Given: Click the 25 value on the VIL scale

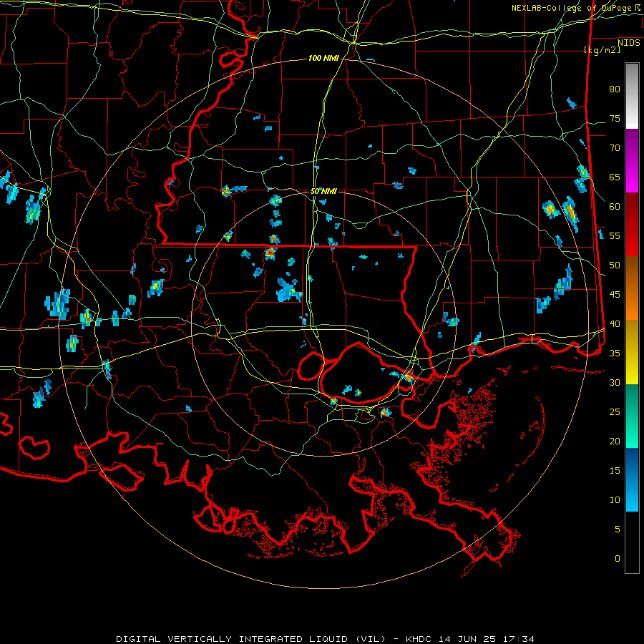Looking at the screenshot, I should point(615,412).
